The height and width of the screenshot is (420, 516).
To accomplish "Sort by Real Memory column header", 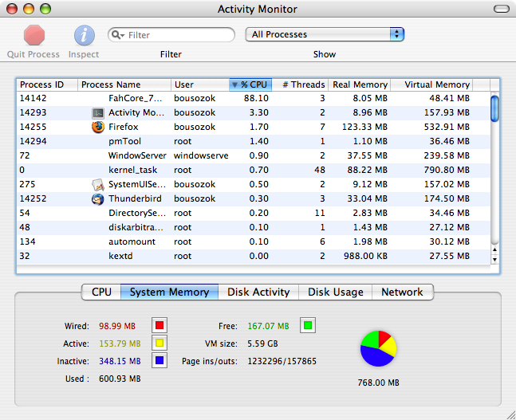I will point(360,84).
